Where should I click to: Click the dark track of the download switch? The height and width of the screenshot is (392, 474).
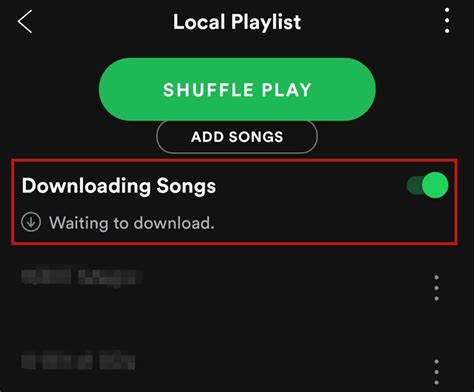click(414, 185)
